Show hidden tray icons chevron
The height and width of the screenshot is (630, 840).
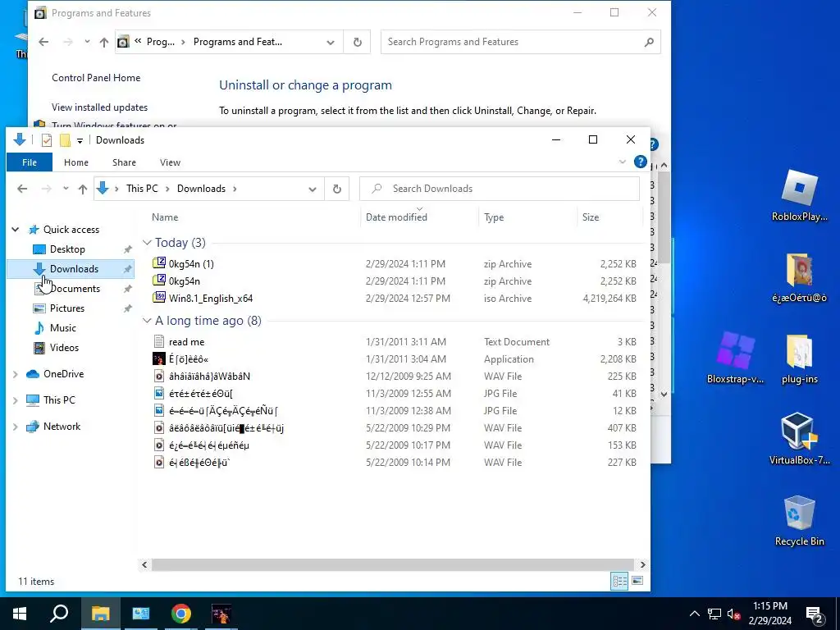pyautogui.click(x=694, y=614)
